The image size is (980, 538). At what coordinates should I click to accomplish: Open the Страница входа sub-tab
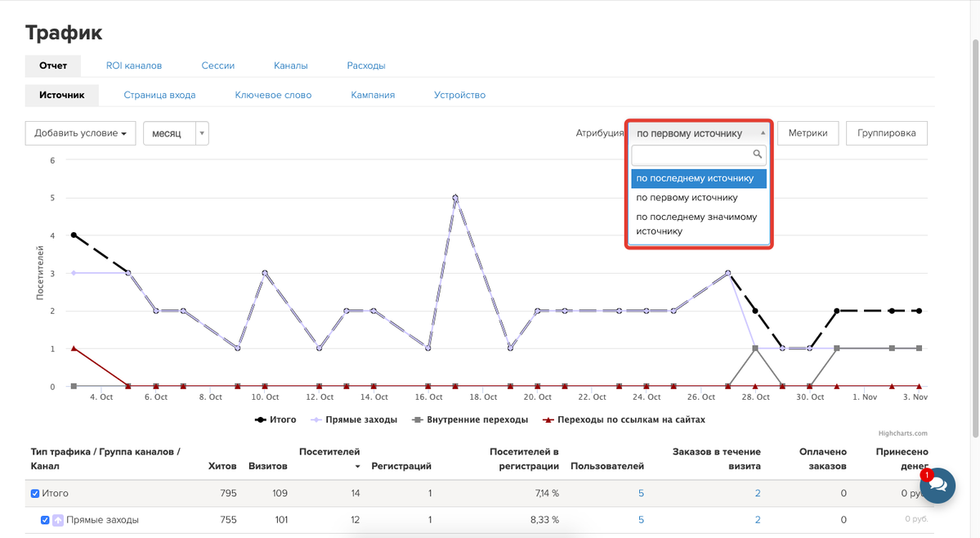[159, 95]
